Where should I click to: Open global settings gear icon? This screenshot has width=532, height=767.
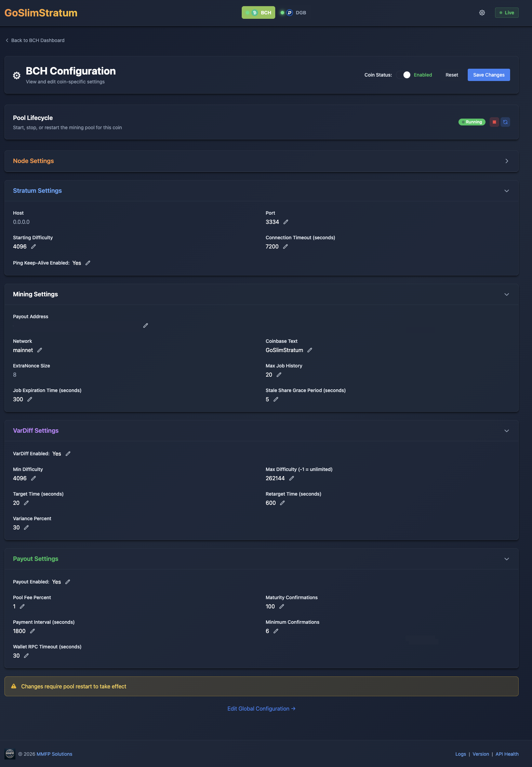[x=482, y=13]
